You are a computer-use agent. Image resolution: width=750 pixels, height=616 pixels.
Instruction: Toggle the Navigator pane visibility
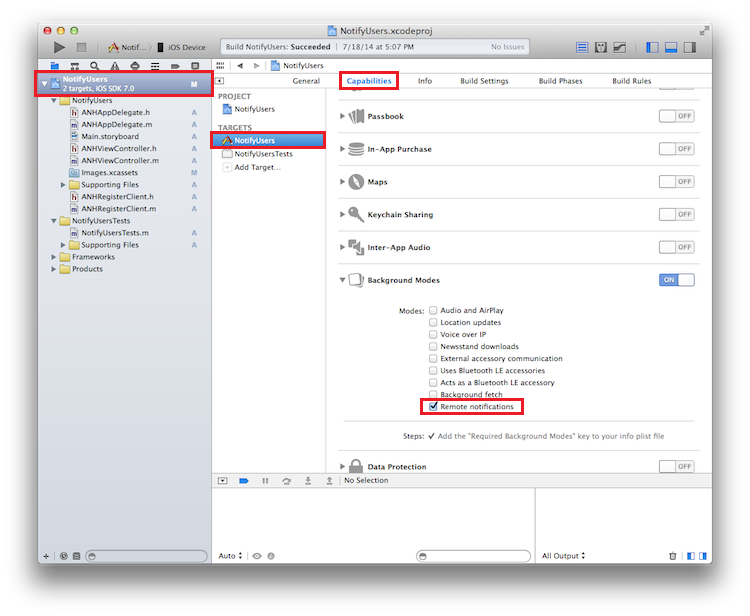(x=652, y=47)
